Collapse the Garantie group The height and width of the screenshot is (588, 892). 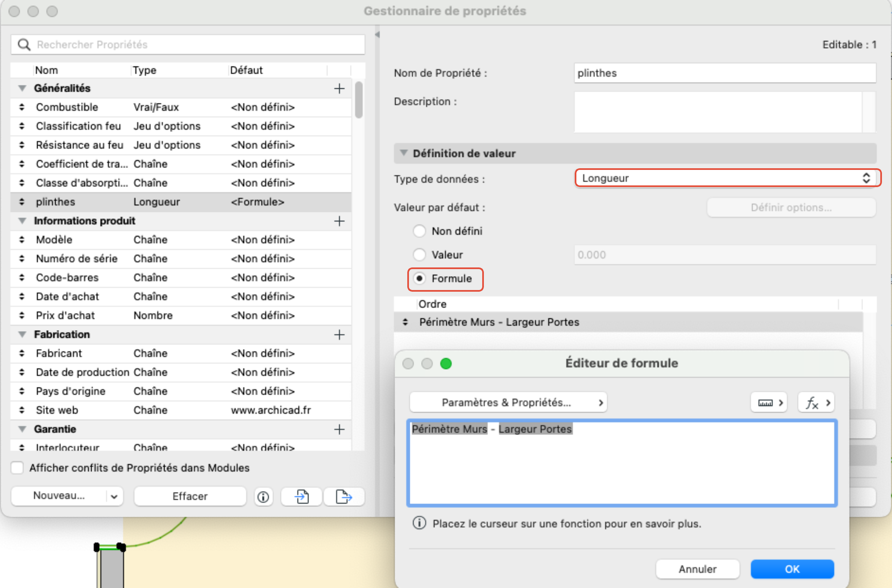point(23,429)
